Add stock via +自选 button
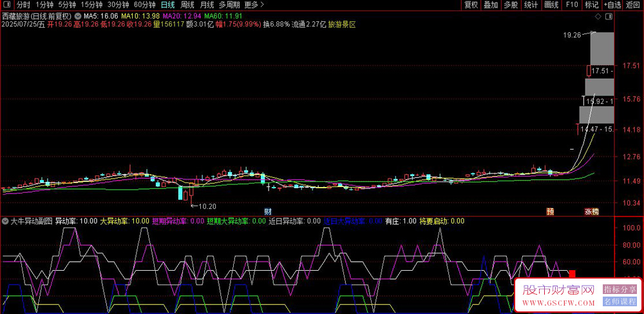This screenshot has height=314, width=644. coord(612,5)
